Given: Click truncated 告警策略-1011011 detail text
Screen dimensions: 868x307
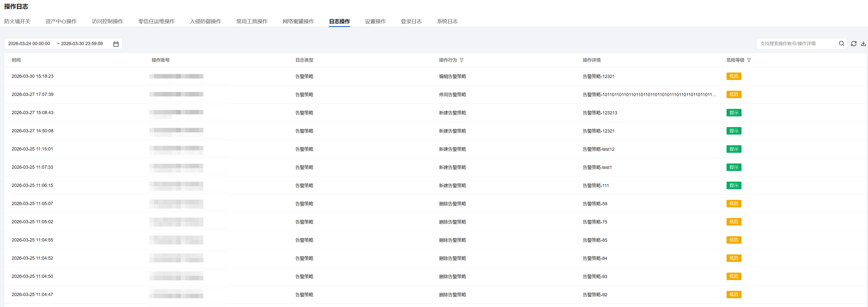Looking at the screenshot, I should [x=649, y=95].
